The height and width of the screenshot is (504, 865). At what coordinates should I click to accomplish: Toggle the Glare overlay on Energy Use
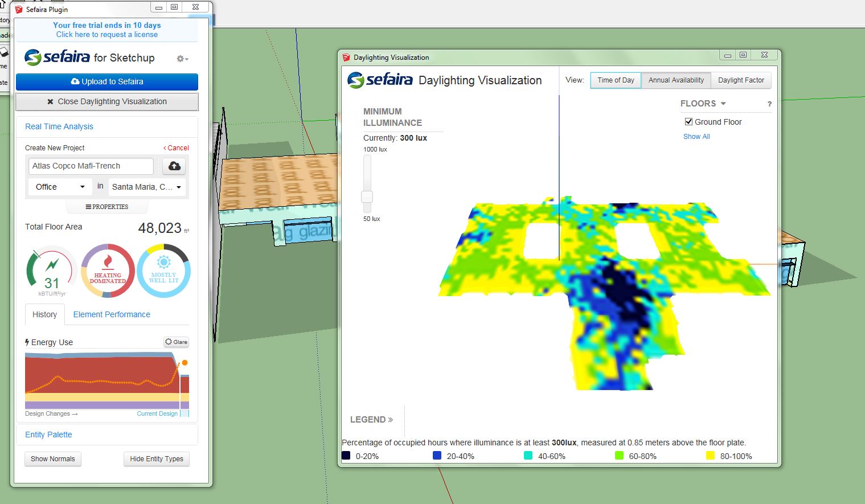pyautogui.click(x=177, y=342)
